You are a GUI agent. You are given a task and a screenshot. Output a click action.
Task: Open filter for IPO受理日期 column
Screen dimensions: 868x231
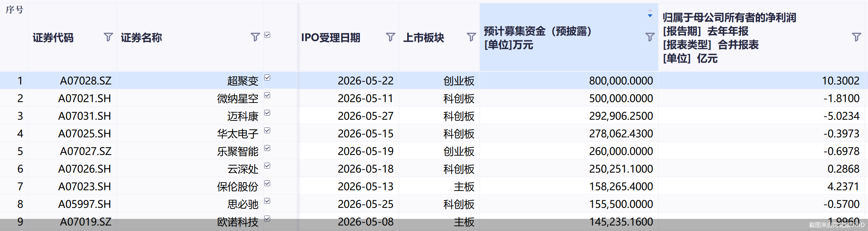[390, 37]
